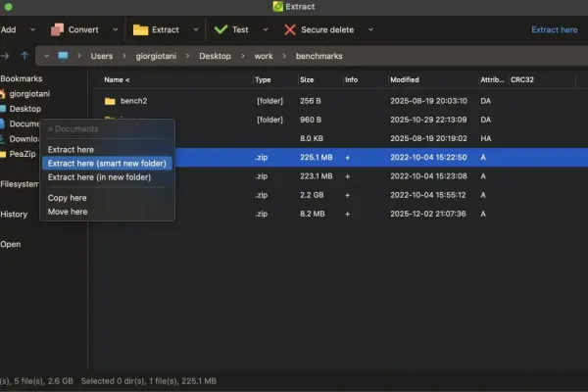
Task: Click the Add toolbar button
Action: pyautogui.click(x=8, y=29)
